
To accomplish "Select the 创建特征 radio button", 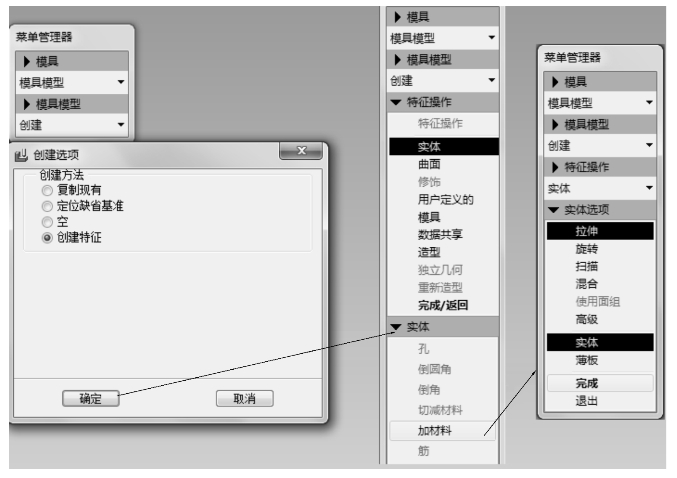I will click(x=47, y=238).
